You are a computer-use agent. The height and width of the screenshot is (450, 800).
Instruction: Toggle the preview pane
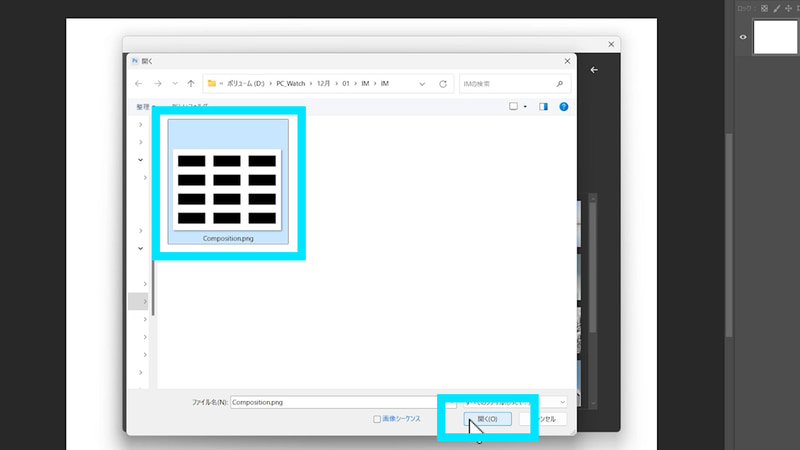pyautogui.click(x=543, y=107)
